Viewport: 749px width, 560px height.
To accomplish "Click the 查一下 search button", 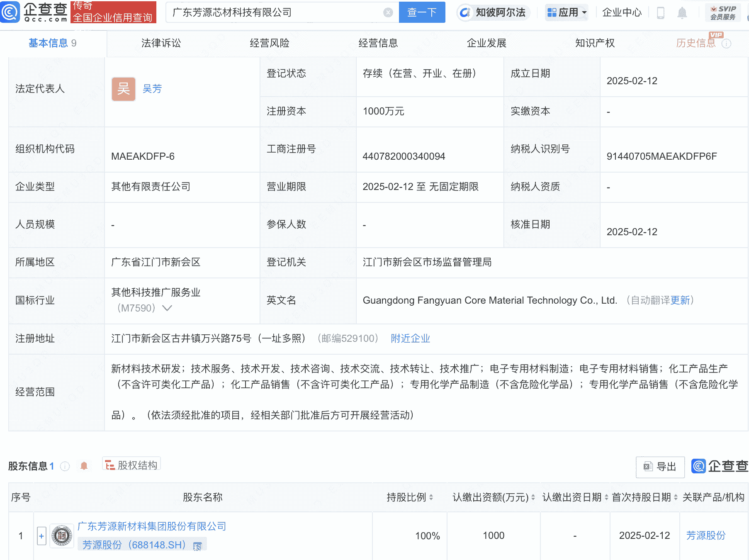I will 421,12.
